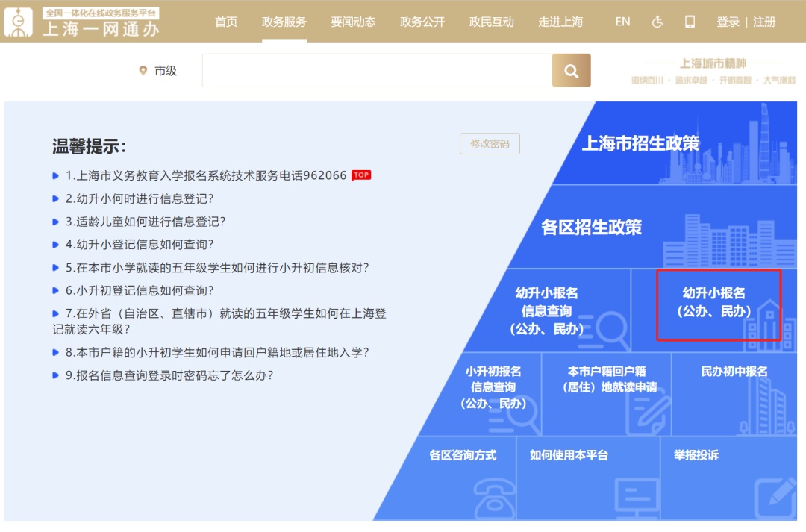This screenshot has width=806, height=532.
Task: Open 幼升小报名信息查询(公办、民办) tile
Action: [x=547, y=310]
